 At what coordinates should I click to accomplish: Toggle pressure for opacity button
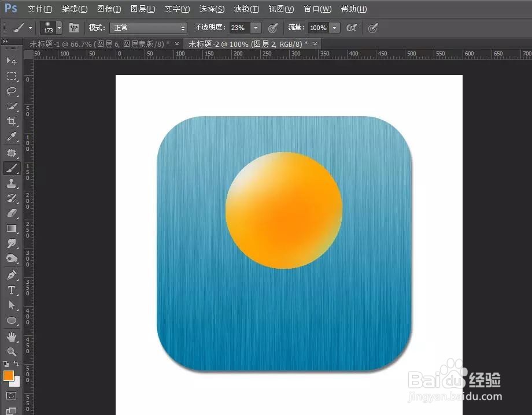(x=273, y=28)
